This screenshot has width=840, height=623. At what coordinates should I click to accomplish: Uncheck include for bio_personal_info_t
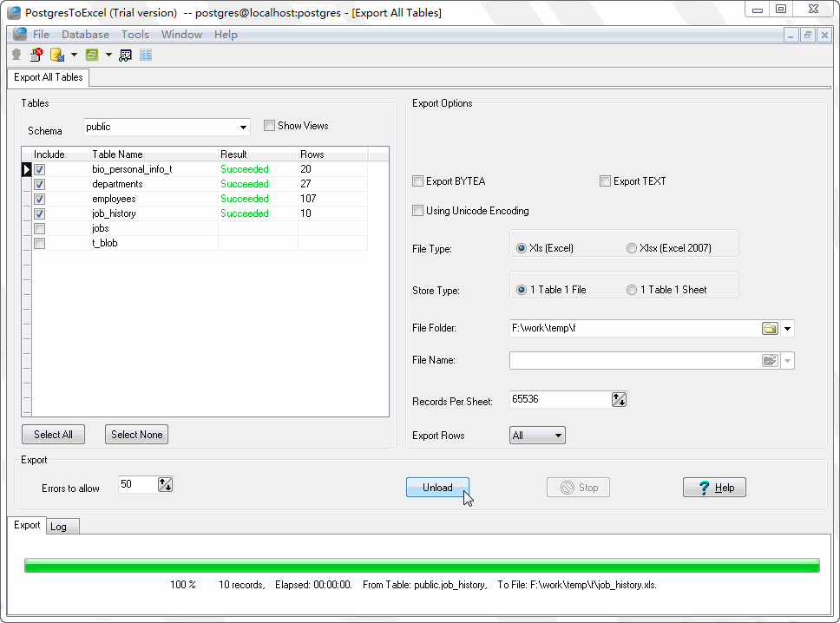pos(40,170)
